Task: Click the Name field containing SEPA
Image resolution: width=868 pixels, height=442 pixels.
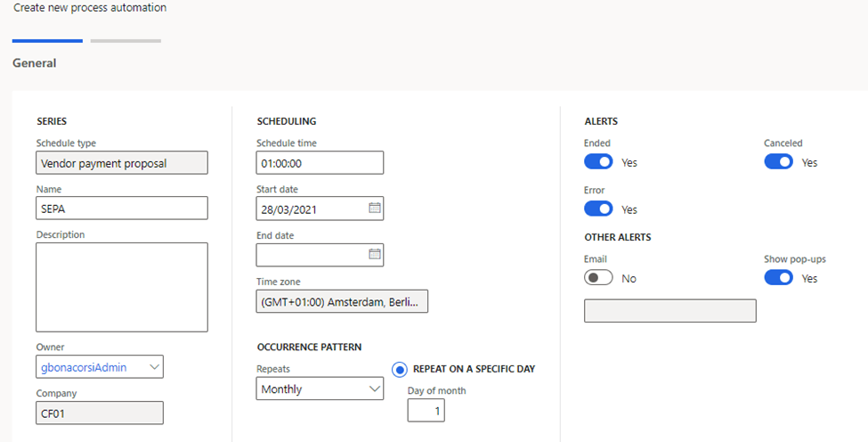Action: (122, 209)
